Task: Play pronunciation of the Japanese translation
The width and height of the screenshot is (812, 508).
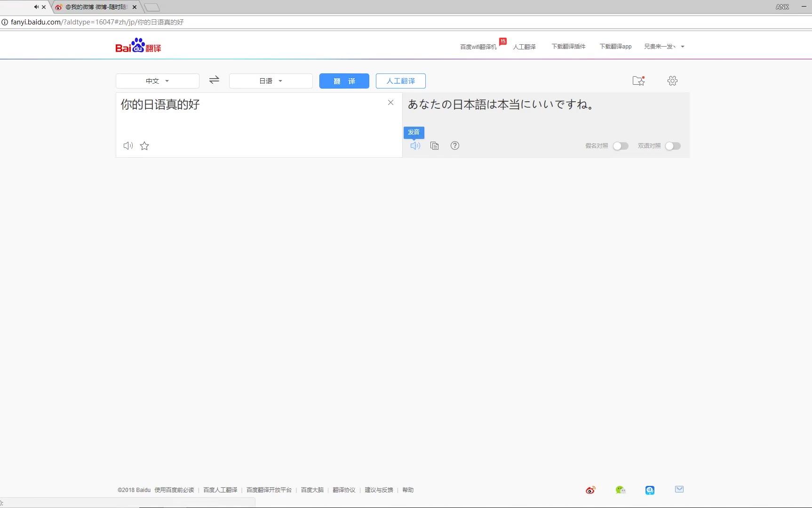Action: 415,145
